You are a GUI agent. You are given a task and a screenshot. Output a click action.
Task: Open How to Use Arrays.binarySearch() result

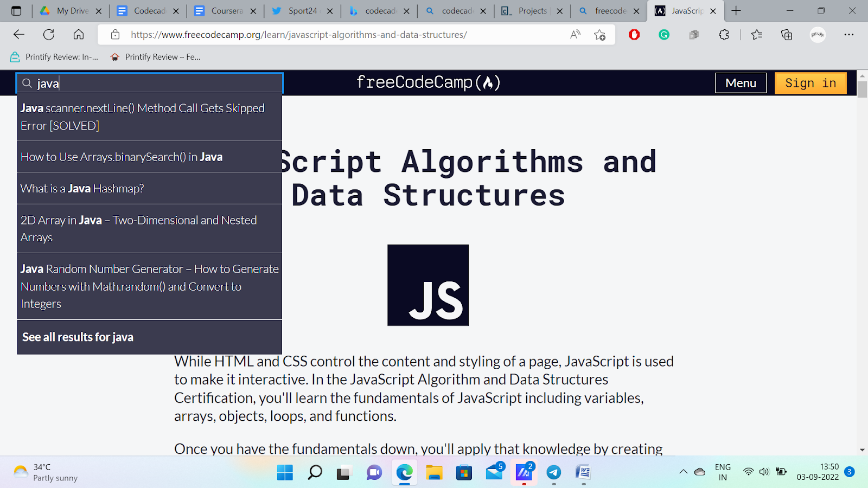point(150,157)
